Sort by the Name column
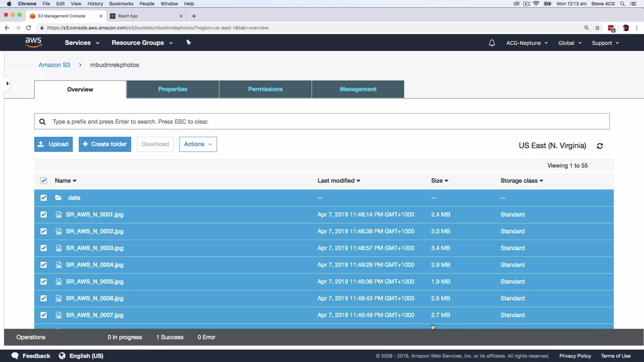Viewport: 644px width, 362px height. [65, 180]
